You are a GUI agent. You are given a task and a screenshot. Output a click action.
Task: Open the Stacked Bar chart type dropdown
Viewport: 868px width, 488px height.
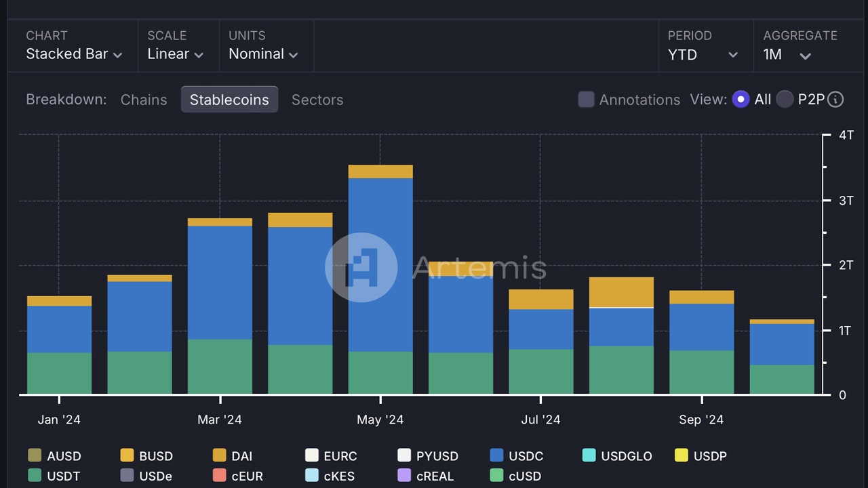(74, 54)
